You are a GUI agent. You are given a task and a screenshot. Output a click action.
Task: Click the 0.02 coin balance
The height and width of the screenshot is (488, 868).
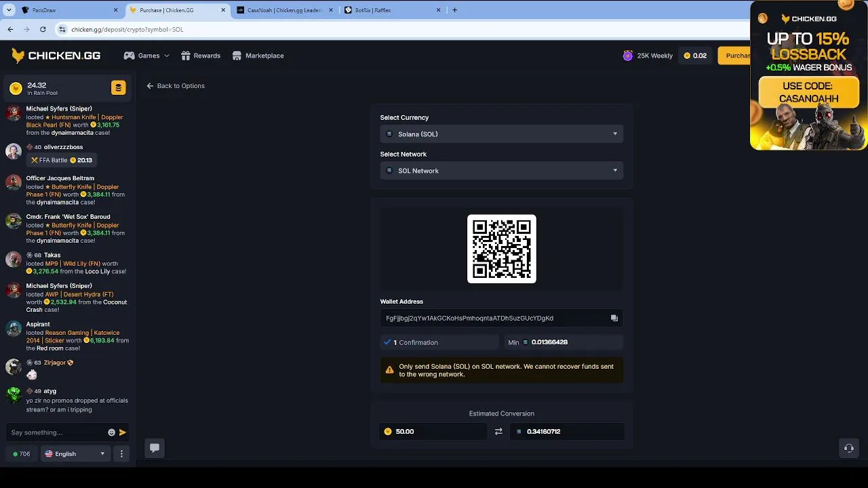[695, 56]
